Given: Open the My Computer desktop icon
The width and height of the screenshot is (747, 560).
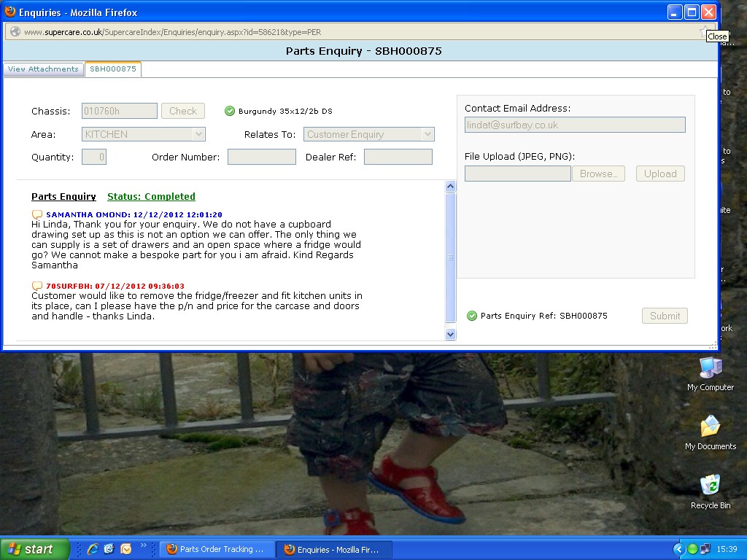Looking at the screenshot, I should tap(710, 367).
